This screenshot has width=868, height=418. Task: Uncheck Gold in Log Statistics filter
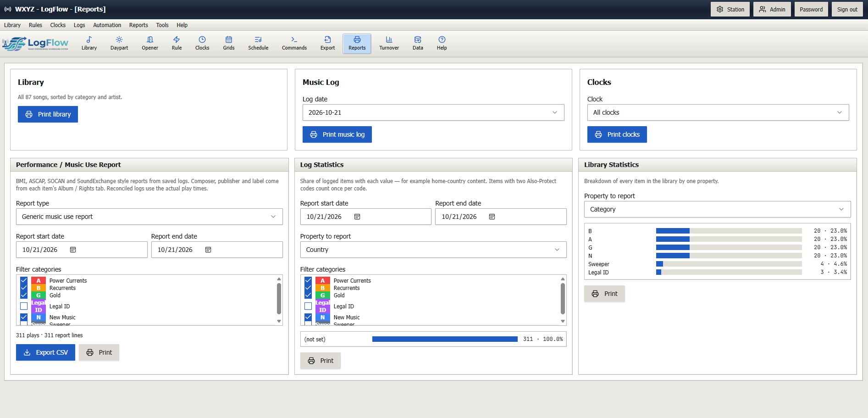(308, 295)
